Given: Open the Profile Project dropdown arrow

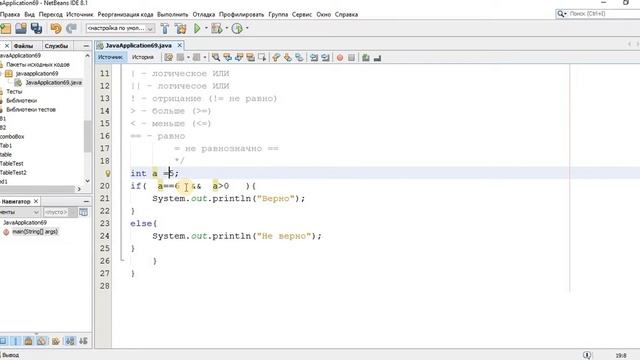Looking at the screenshot, I should click(x=247, y=28).
